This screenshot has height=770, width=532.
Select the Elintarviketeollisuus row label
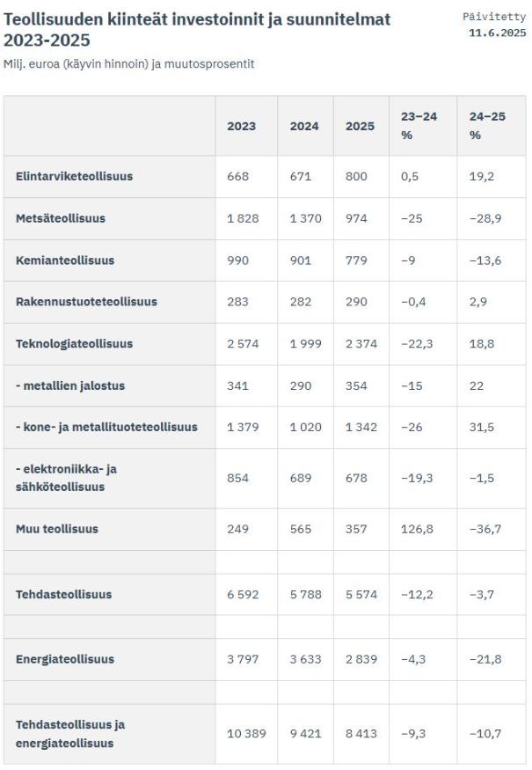74,176
